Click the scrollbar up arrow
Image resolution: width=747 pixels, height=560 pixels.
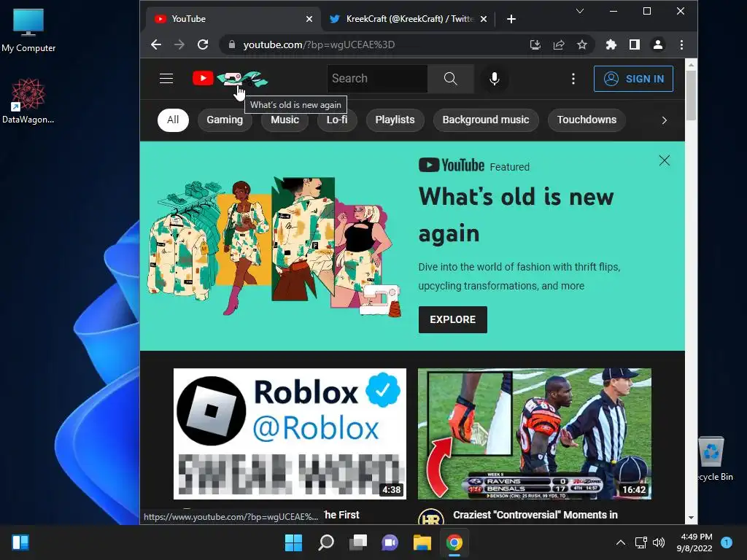click(691, 64)
